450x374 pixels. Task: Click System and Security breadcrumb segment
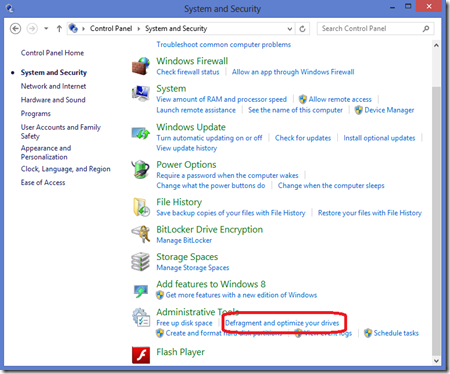[x=176, y=29]
